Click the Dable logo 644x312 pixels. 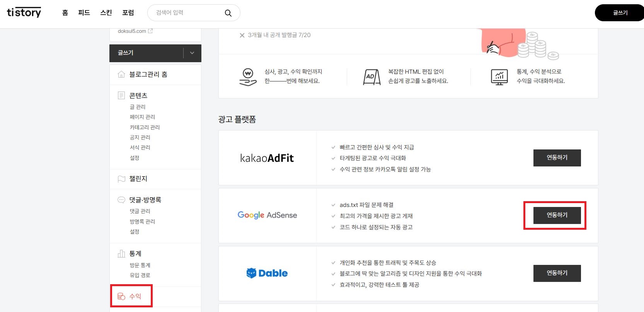(267, 273)
